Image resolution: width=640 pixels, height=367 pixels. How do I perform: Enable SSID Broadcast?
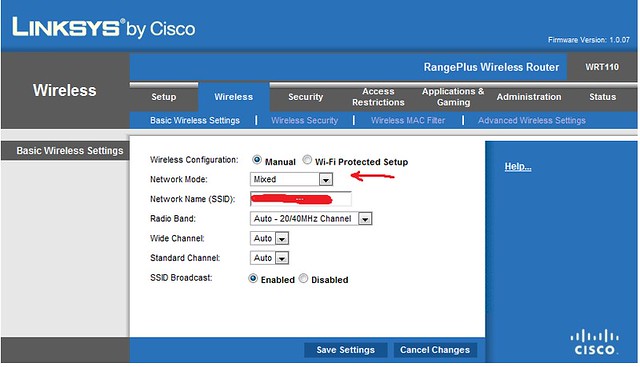pyautogui.click(x=253, y=278)
